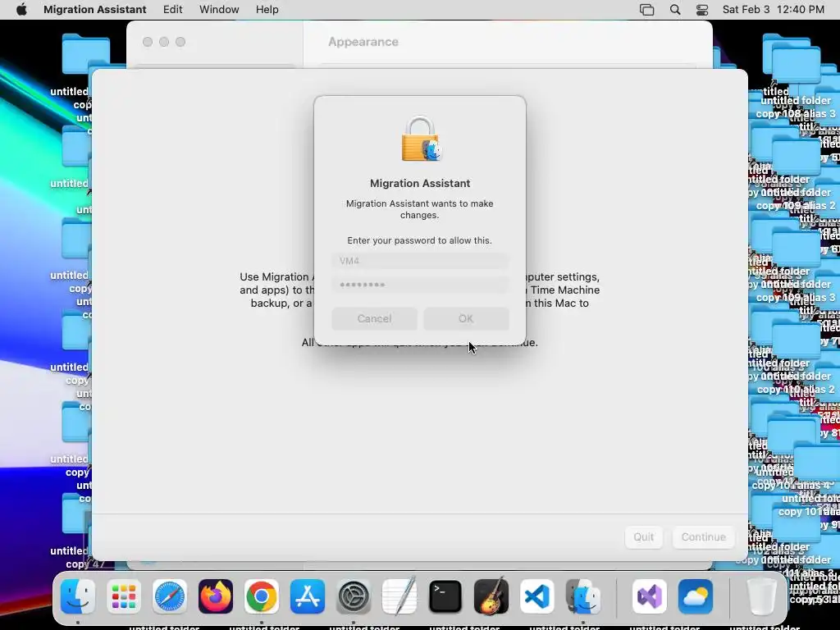Launch Safari from the dock

[170, 596]
